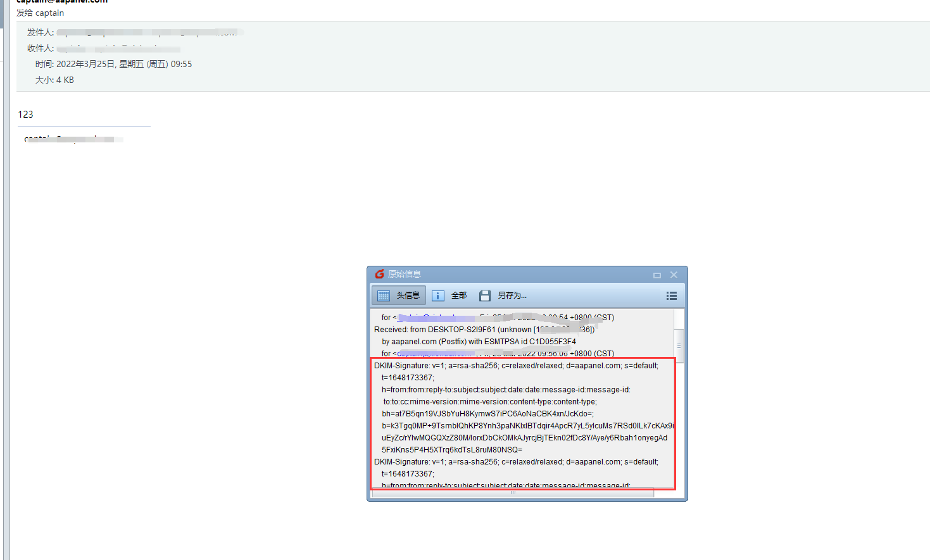
Task: Click the bh=at7B5qn19VJSbYuH8 hash line
Action: (x=487, y=414)
